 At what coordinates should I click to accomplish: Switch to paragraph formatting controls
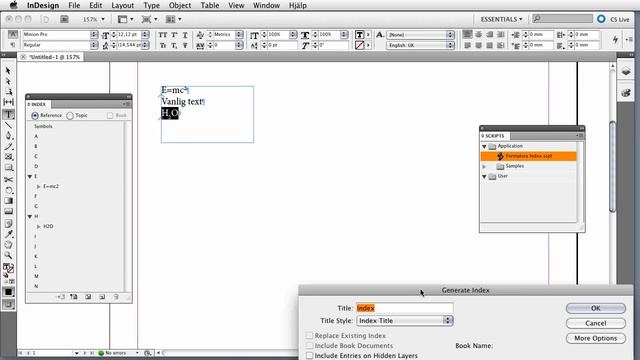[x=13, y=45]
